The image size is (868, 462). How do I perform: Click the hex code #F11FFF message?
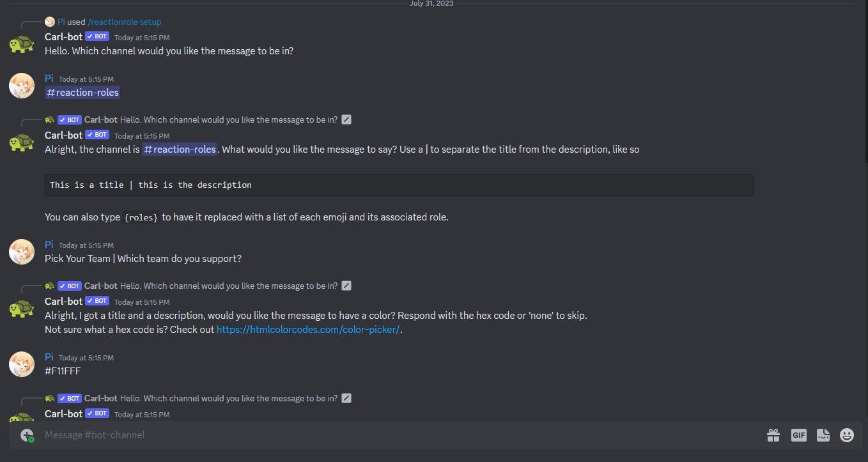(63, 371)
